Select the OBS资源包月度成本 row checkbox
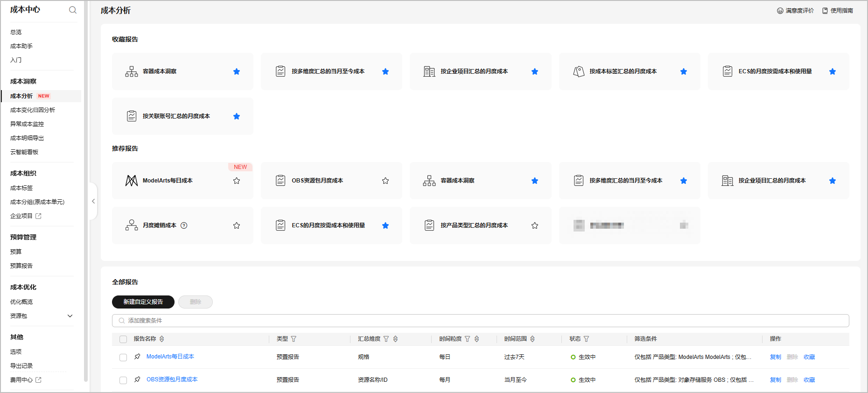 pos(123,380)
